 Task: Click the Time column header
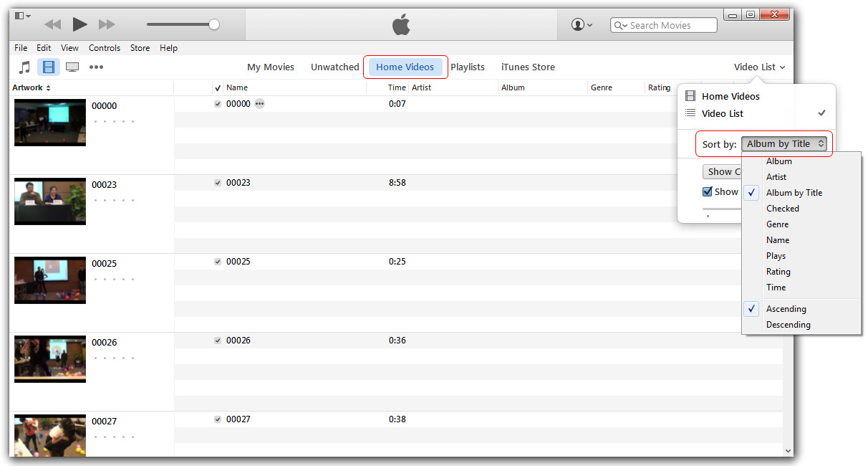(x=397, y=87)
